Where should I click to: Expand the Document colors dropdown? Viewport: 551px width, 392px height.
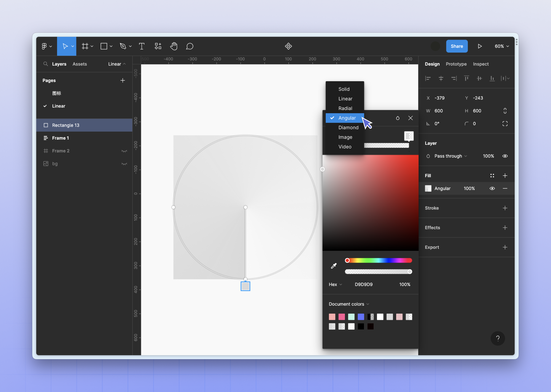coord(349,304)
